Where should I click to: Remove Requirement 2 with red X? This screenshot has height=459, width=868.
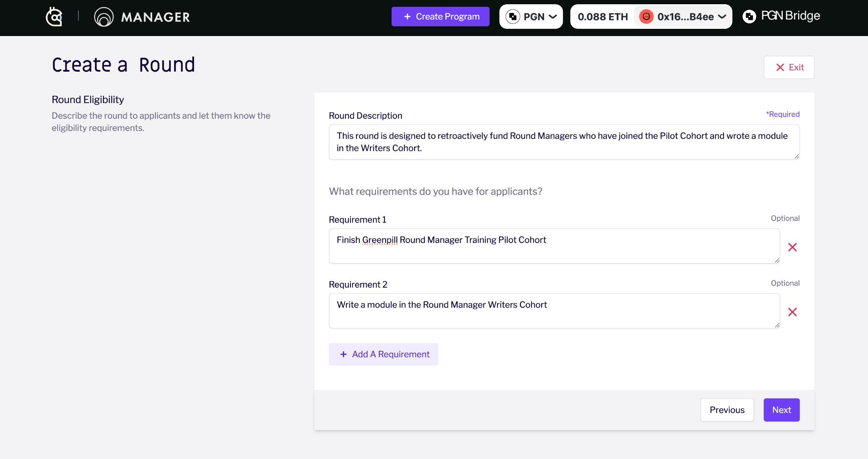pyautogui.click(x=793, y=312)
